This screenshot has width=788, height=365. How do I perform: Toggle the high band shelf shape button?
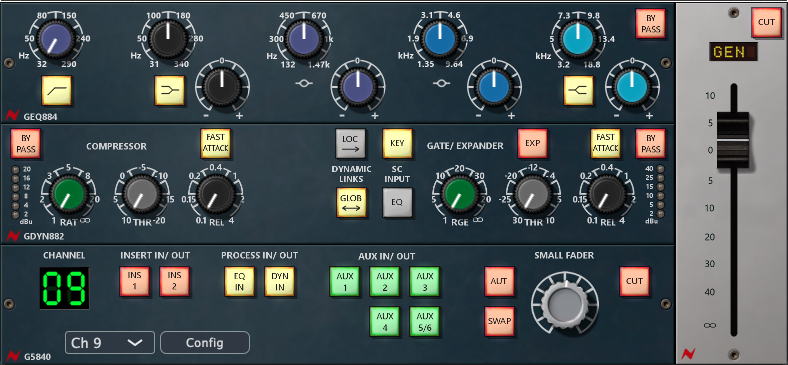tap(578, 90)
